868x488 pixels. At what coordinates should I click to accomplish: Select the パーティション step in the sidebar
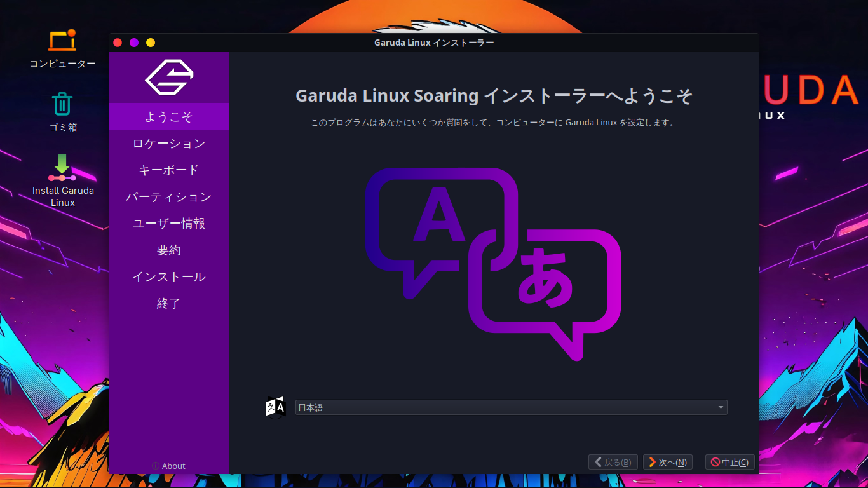(169, 196)
